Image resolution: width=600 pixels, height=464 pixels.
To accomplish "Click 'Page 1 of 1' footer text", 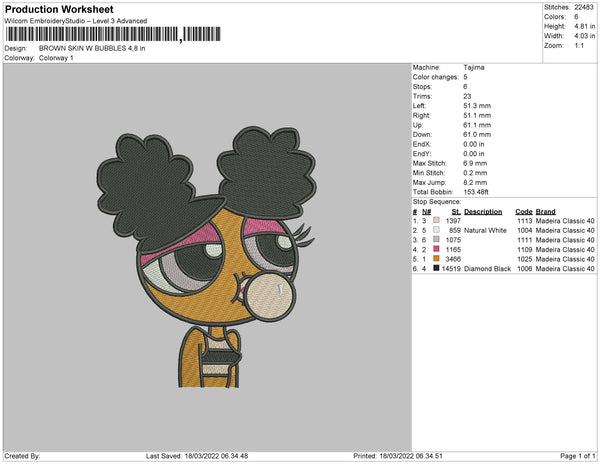I will click(578, 456).
